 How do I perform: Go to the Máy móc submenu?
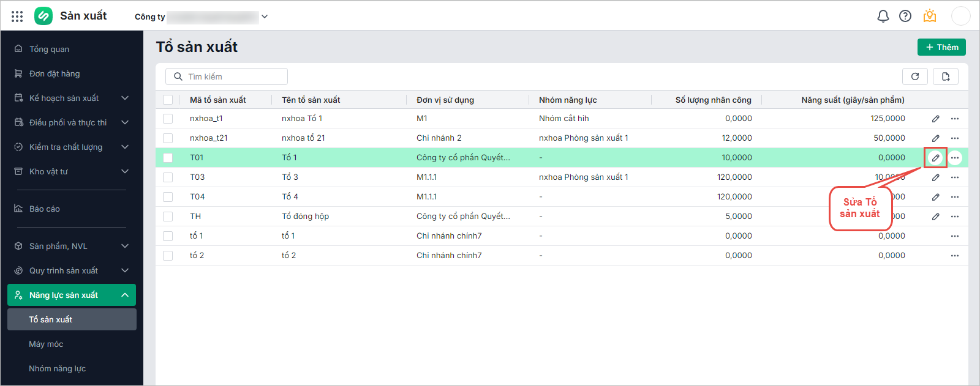tap(46, 344)
